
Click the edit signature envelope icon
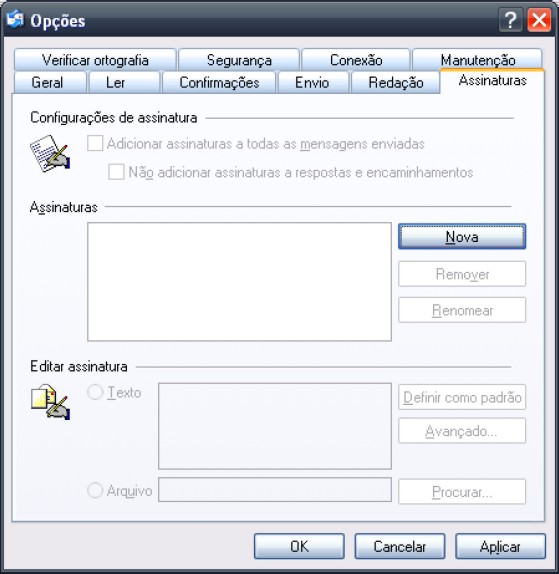click(50, 402)
